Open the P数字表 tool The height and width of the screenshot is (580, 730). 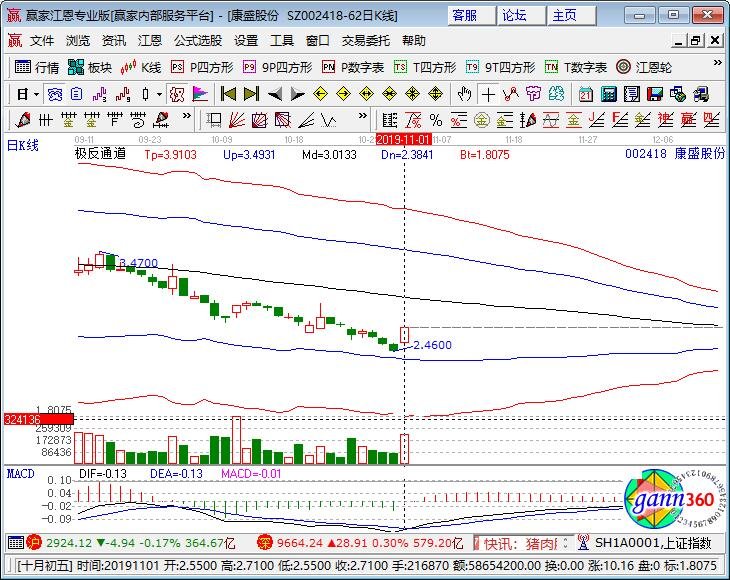(x=352, y=67)
